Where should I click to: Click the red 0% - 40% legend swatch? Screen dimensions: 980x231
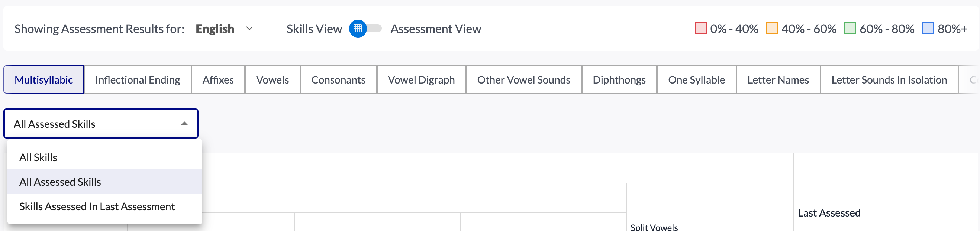point(700,29)
